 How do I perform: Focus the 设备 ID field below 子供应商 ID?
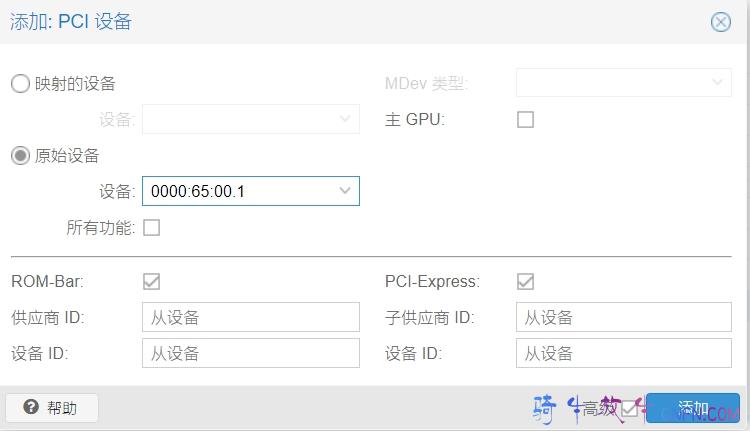tap(624, 353)
